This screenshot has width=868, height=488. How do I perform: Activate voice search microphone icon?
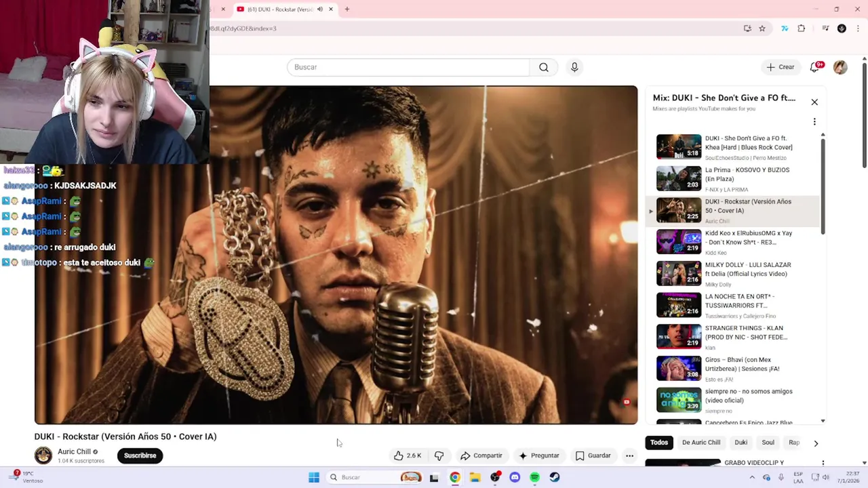click(574, 67)
